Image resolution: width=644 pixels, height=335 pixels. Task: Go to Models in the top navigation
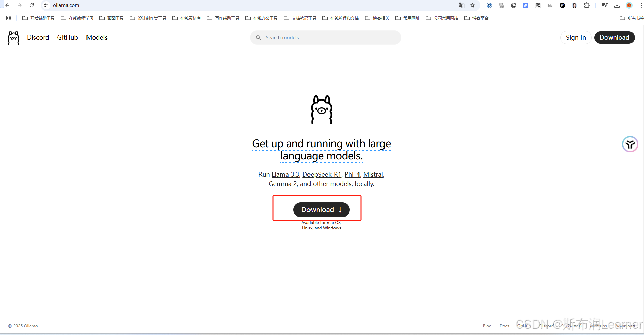tap(97, 38)
